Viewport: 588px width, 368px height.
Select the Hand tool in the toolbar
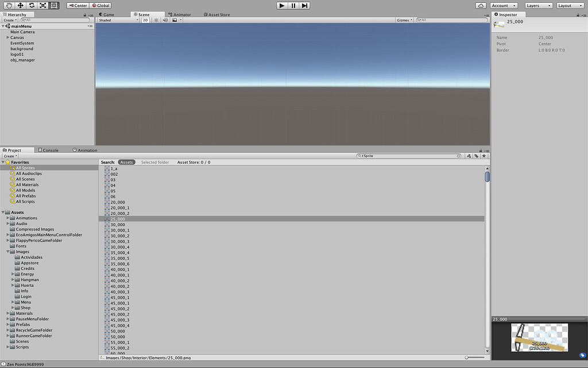(x=9, y=5)
